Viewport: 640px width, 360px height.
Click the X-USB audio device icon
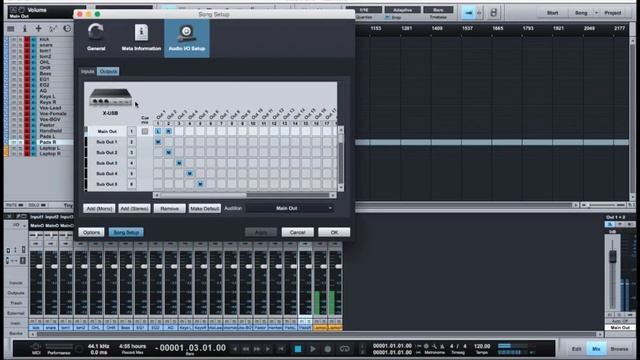(110, 97)
